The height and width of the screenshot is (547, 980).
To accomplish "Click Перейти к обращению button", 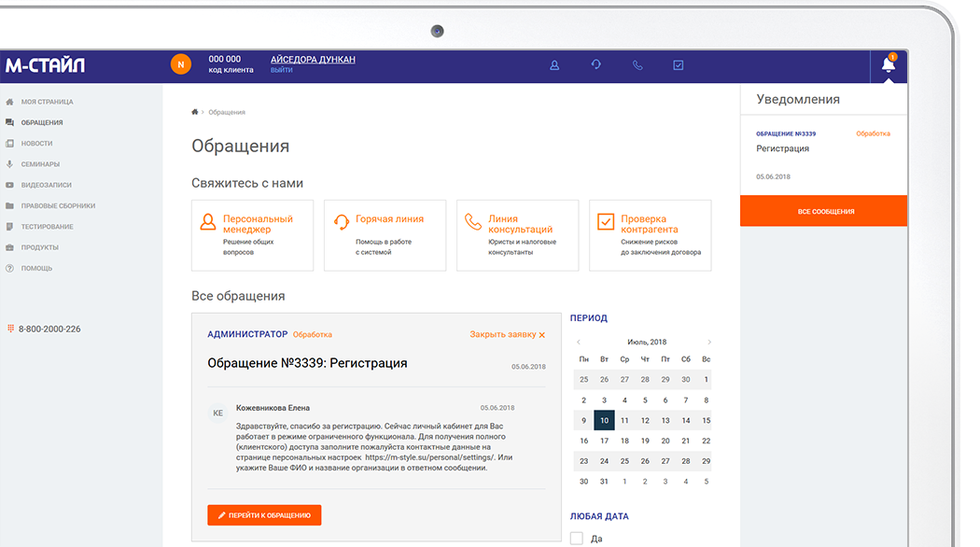I will point(264,515).
